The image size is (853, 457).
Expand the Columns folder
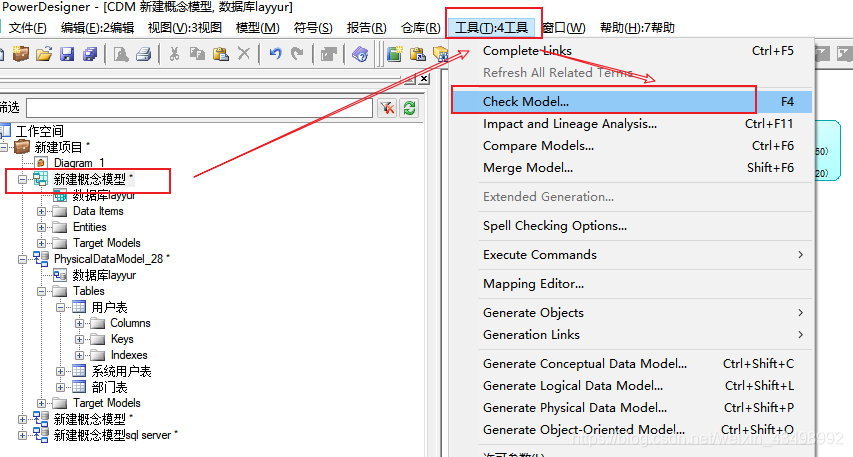[x=79, y=323]
